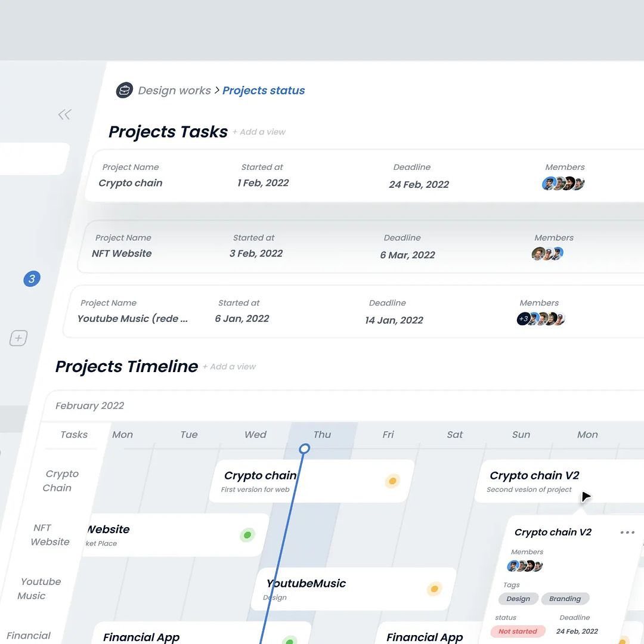Click the blue notification badge showing 3

(x=32, y=279)
